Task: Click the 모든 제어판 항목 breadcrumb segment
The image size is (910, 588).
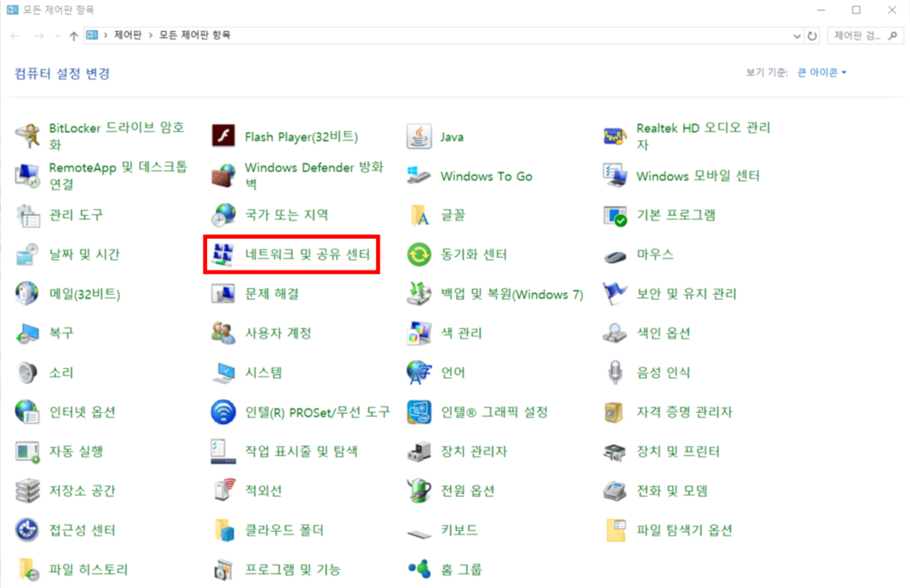Action: (x=194, y=35)
